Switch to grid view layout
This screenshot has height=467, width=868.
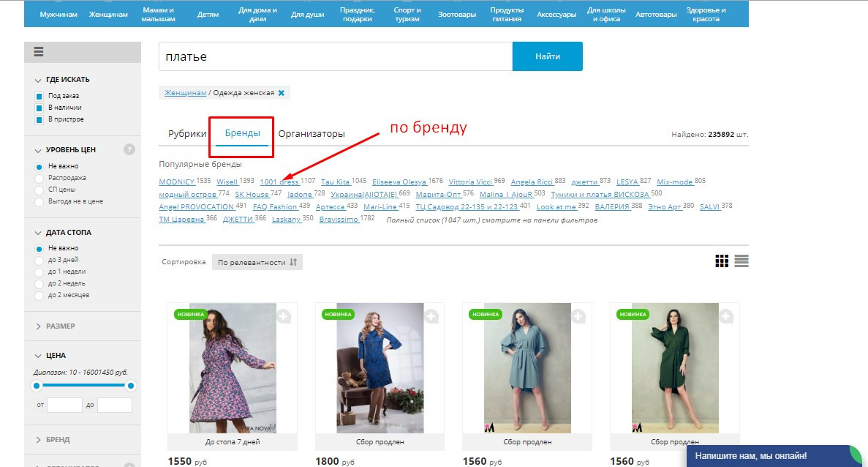point(721,261)
